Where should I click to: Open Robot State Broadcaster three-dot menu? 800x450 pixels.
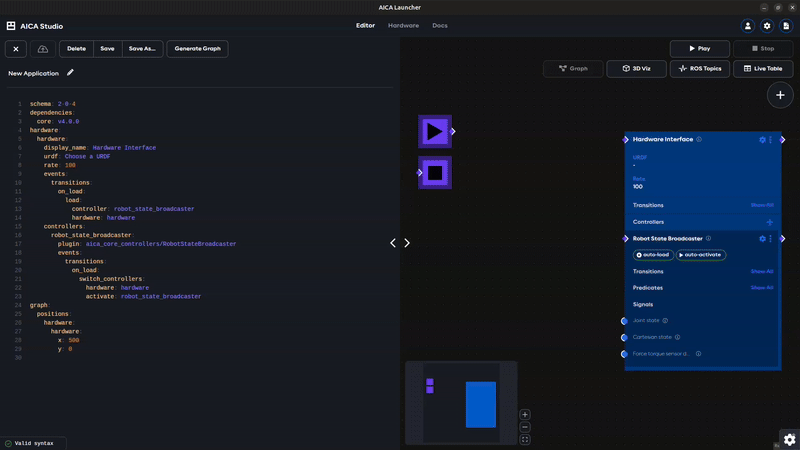coord(770,239)
